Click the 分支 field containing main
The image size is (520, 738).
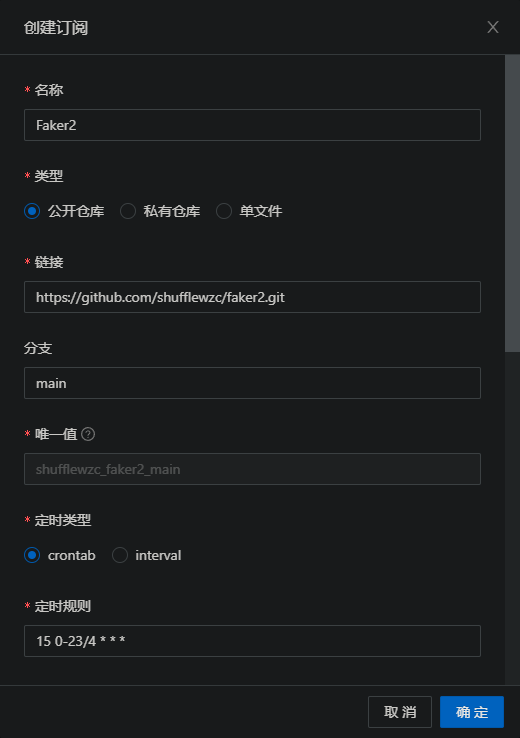[x=252, y=383]
